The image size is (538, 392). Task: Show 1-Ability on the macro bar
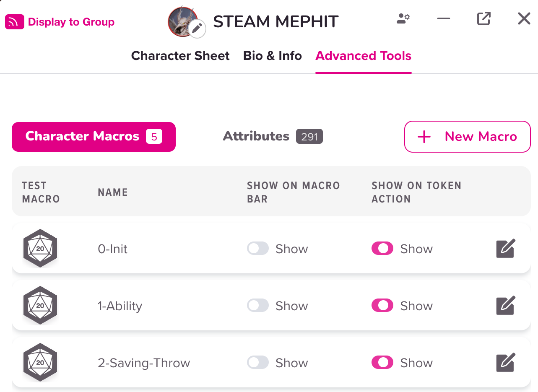257,306
